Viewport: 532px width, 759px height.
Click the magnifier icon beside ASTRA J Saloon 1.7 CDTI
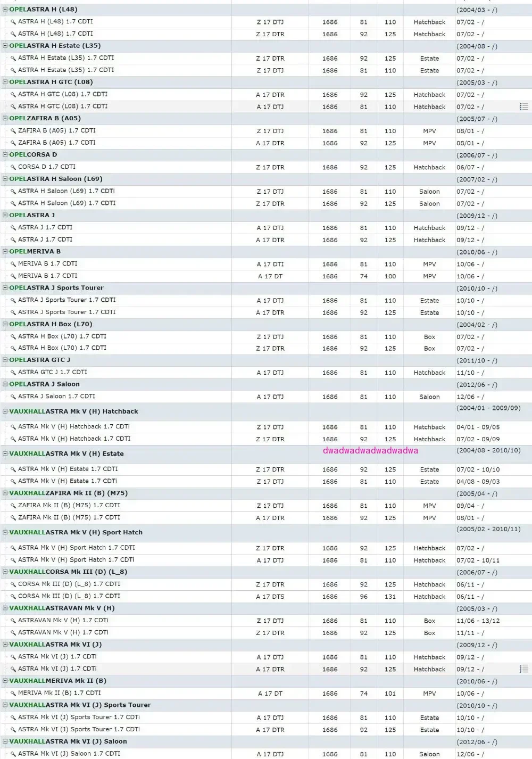pos(13,397)
